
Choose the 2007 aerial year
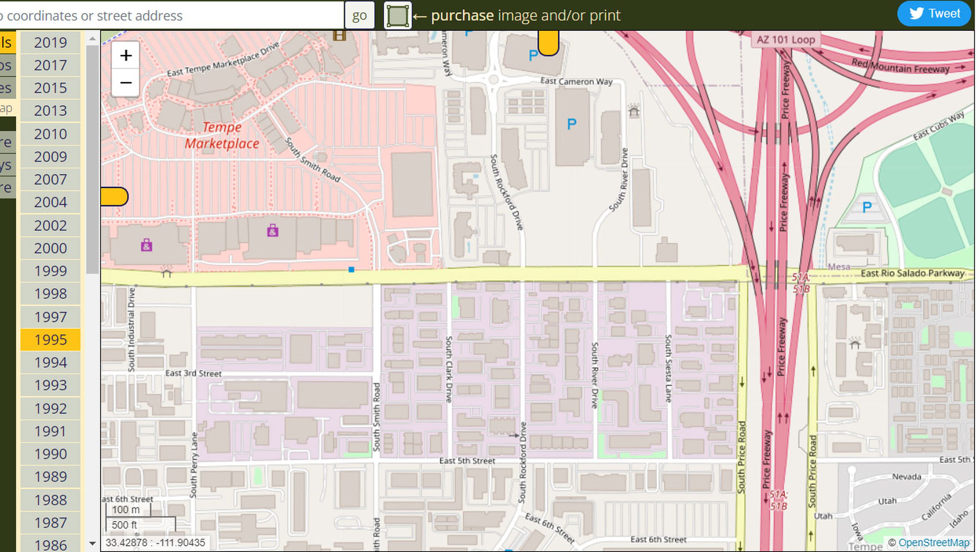tap(50, 180)
